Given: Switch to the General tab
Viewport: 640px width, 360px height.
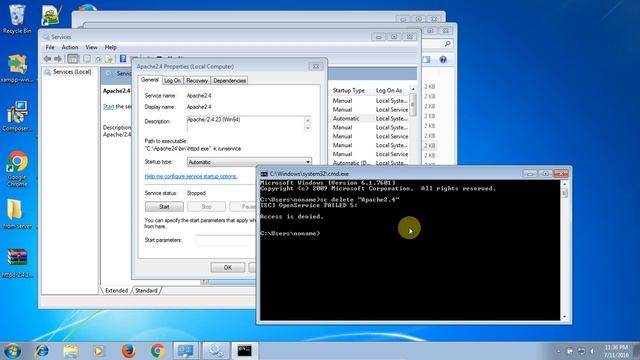Looking at the screenshot, I should (x=149, y=80).
